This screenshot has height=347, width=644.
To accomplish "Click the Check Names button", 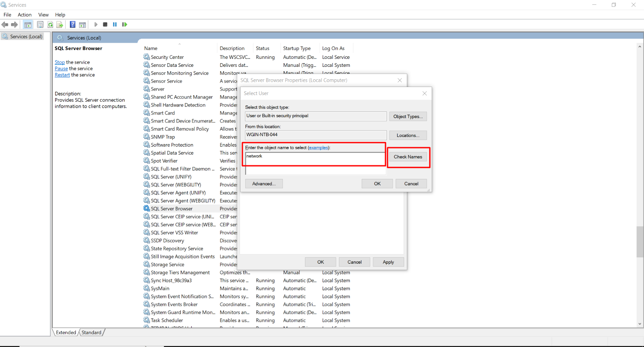I will [x=408, y=157].
